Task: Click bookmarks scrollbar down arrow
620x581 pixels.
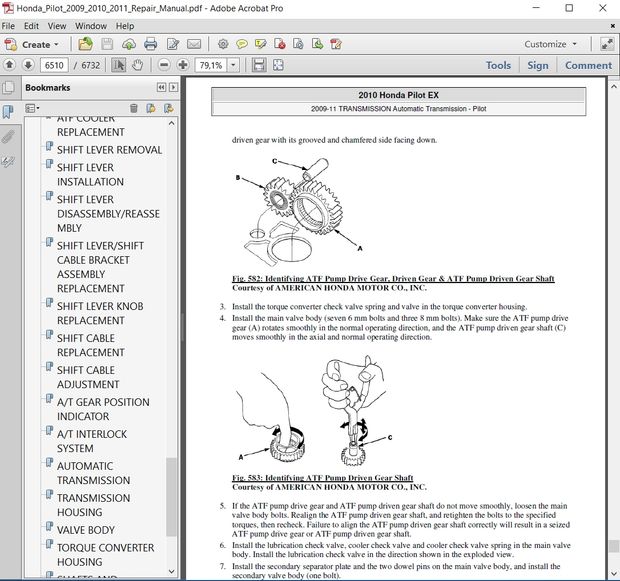Action: 171,572
